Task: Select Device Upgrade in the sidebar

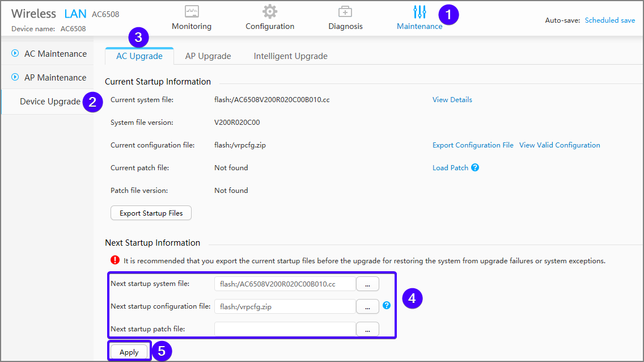Action: click(50, 102)
